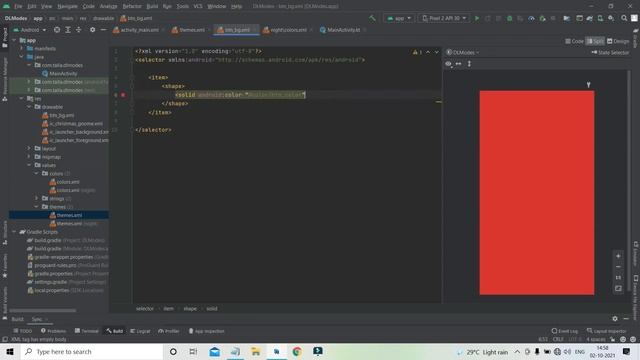The height and width of the screenshot is (360, 640).
Task: Expand the manifests folder
Action: click(x=22, y=49)
